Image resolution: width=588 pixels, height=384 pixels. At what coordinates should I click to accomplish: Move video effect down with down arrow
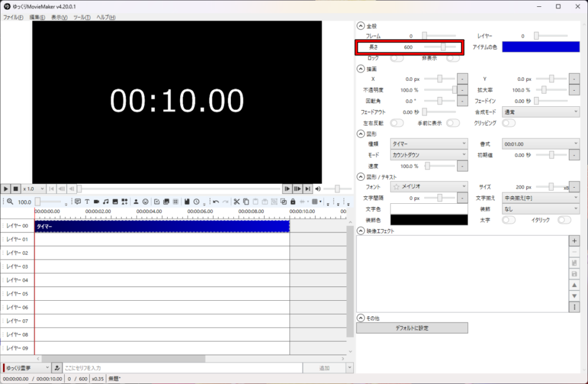tap(574, 296)
